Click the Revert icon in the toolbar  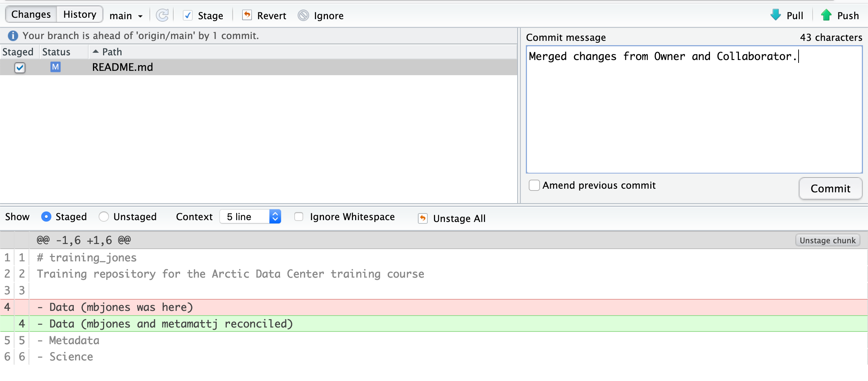click(247, 15)
